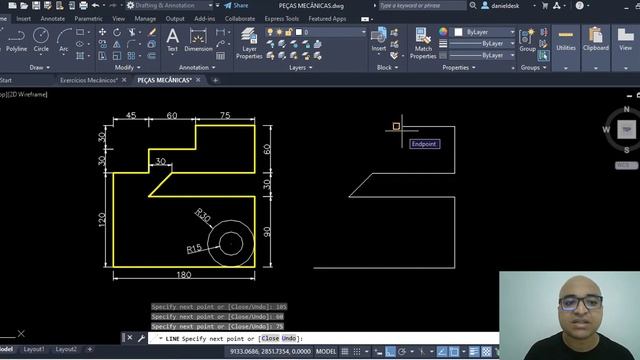Activate the Dimension tool
Screen dimensions: 640x360
(198, 40)
